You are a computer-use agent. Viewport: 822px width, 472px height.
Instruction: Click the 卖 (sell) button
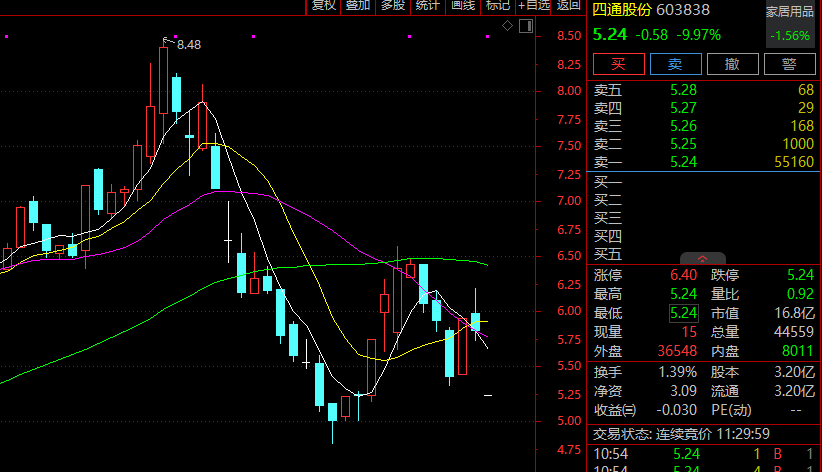675,64
